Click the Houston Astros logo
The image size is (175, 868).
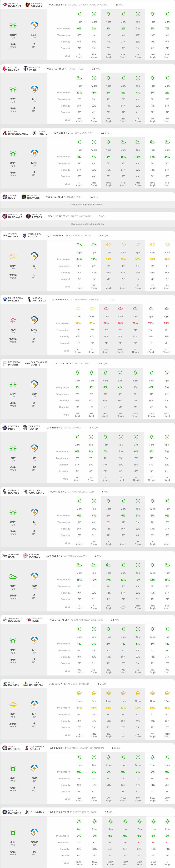tap(28, 216)
